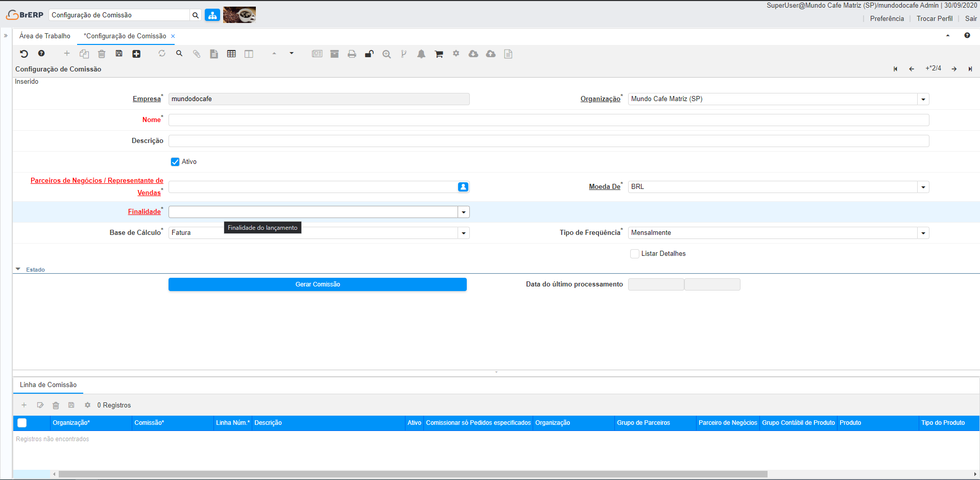The height and width of the screenshot is (480, 980).
Task: Click the Save record toolbar icon
Action: [119, 54]
